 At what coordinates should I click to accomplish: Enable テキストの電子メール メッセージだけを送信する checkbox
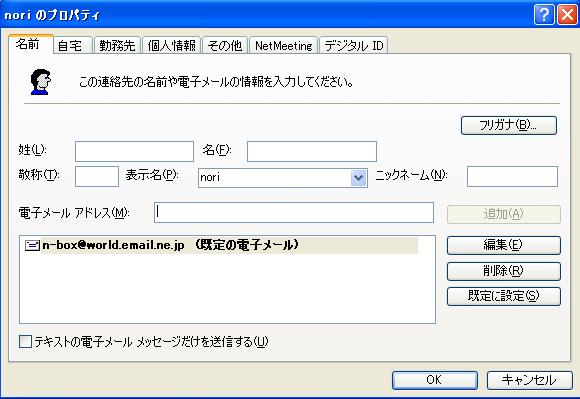tap(25, 341)
